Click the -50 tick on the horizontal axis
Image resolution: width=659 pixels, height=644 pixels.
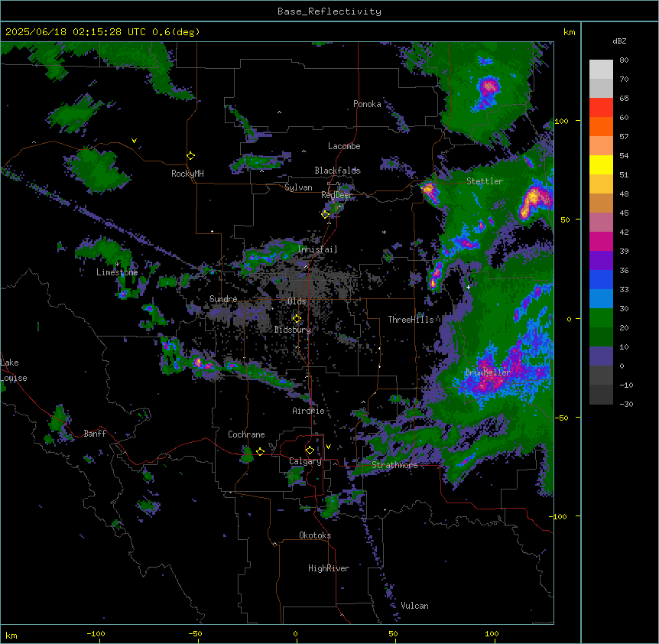[x=195, y=633]
